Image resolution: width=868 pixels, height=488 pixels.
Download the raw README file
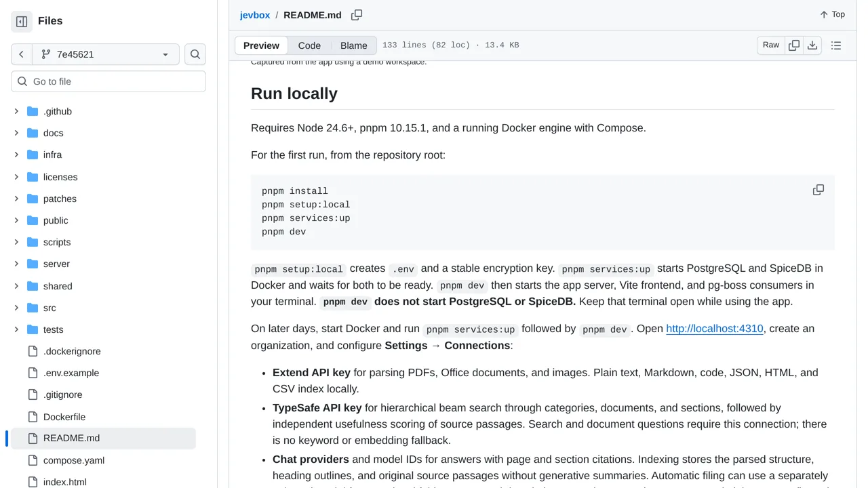(x=812, y=45)
